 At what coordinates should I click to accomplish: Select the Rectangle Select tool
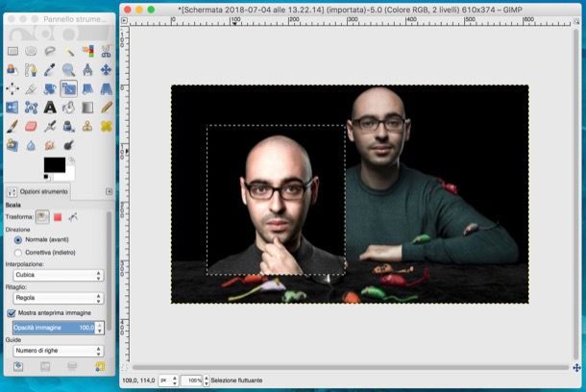click(12, 51)
